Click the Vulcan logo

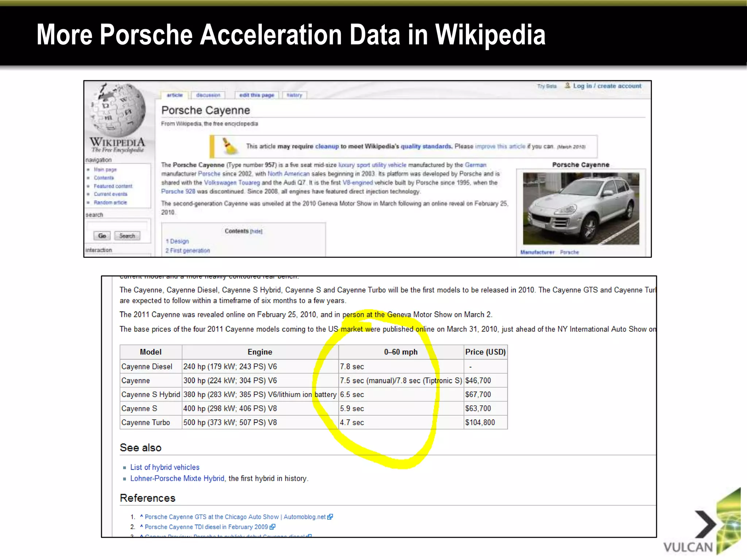click(x=702, y=522)
